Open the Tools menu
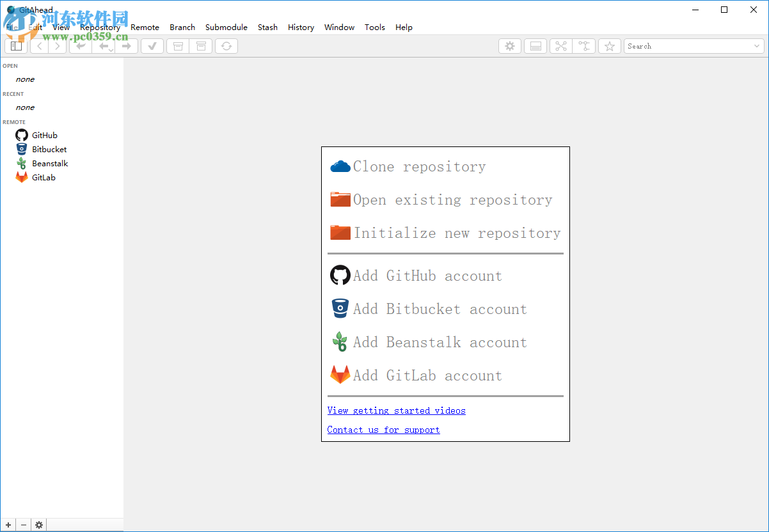Image resolution: width=769 pixels, height=532 pixels. tap(375, 27)
